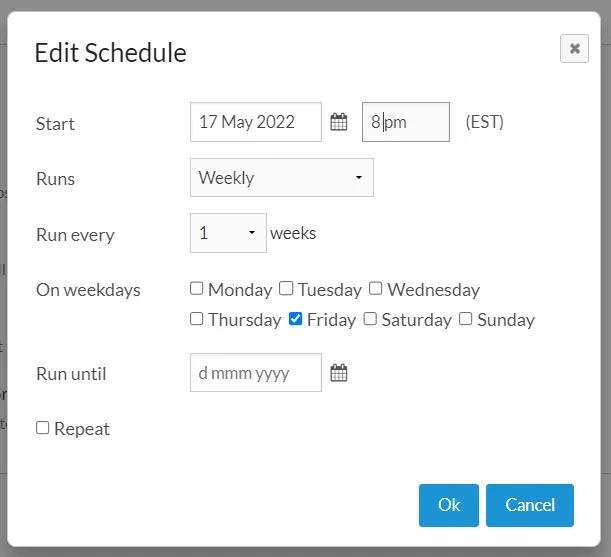Open the Run every weeks dropdown

pyautogui.click(x=228, y=233)
